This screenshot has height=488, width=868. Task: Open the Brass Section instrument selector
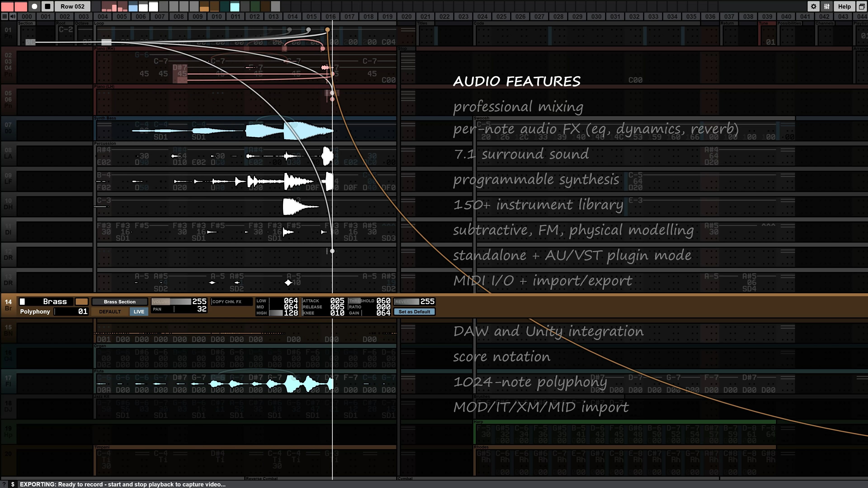[x=119, y=301]
